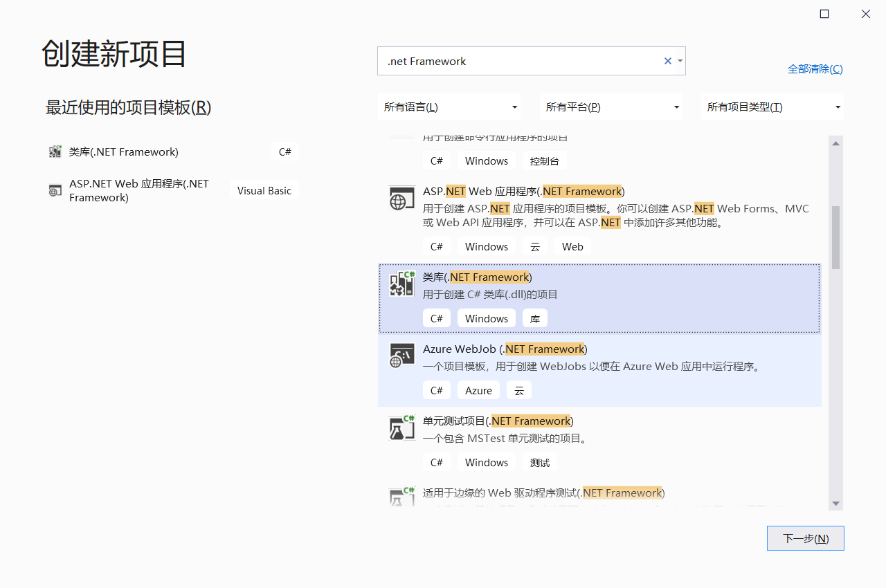Click the Web 驱动程序测试 template icon
Image resolution: width=886 pixels, height=588 pixels.
[401, 498]
